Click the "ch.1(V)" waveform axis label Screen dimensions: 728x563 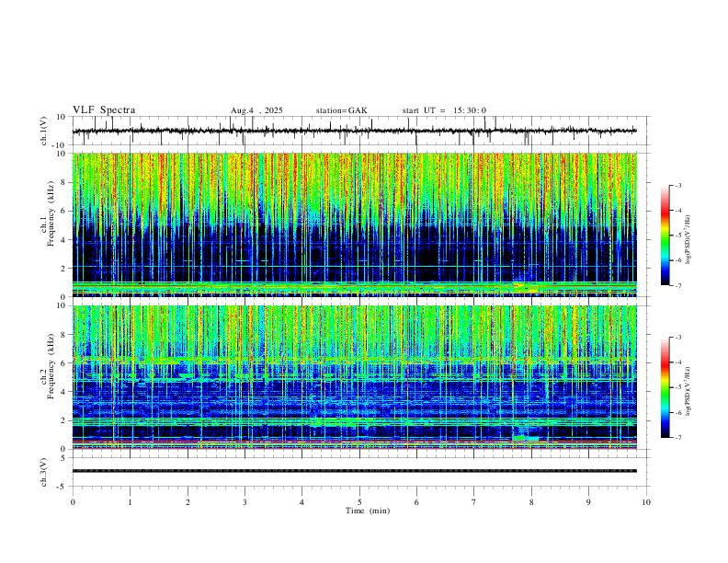[44, 131]
